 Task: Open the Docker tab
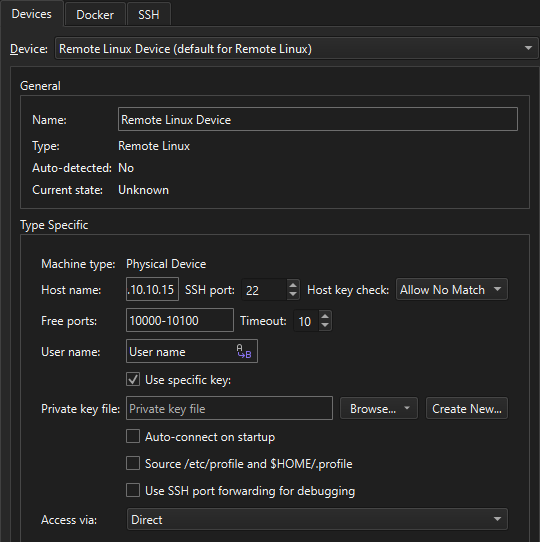(95, 15)
